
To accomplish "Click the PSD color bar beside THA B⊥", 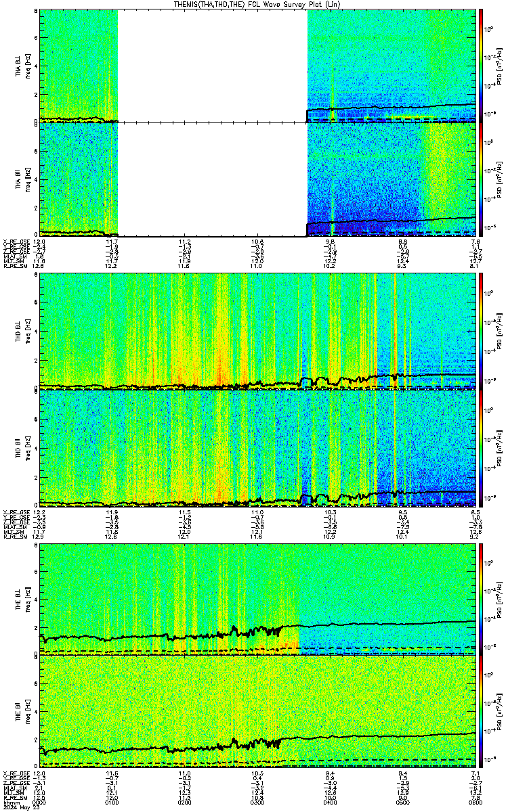I will tap(481, 66).
